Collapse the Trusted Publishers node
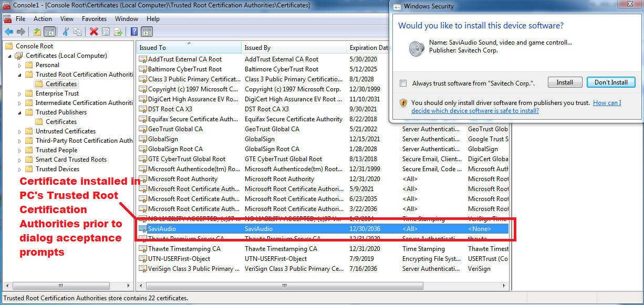 pos(20,112)
